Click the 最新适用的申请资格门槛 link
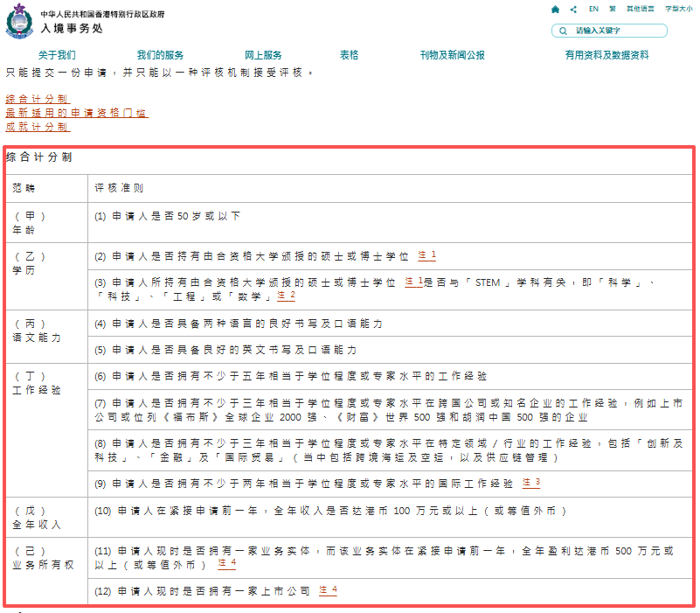Viewport: 700px width, 613px height. click(x=74, y=113)
